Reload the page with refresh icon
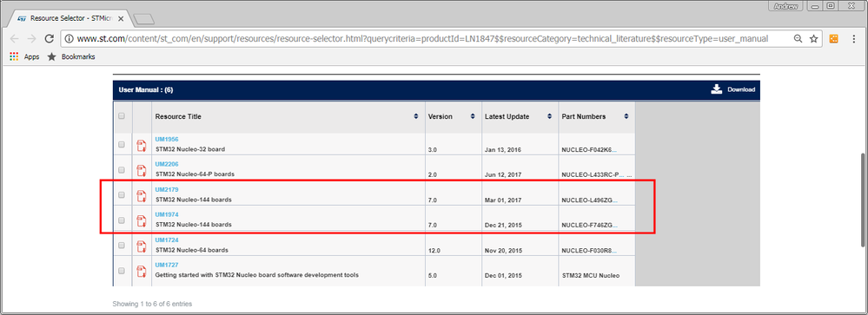 pyautogui.click(x=49, y=39)
